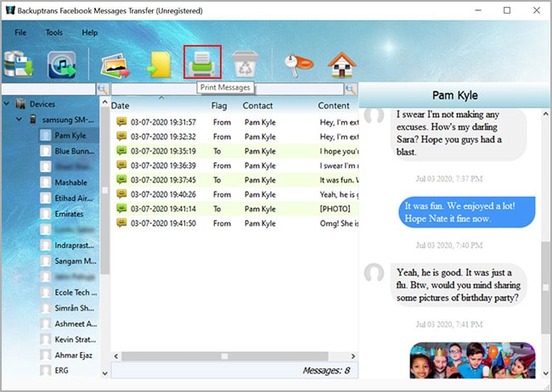The width and height of the screenshot is (552, 392).
Task: Click the yellow file export icon
Action: (x=160, y=64)
